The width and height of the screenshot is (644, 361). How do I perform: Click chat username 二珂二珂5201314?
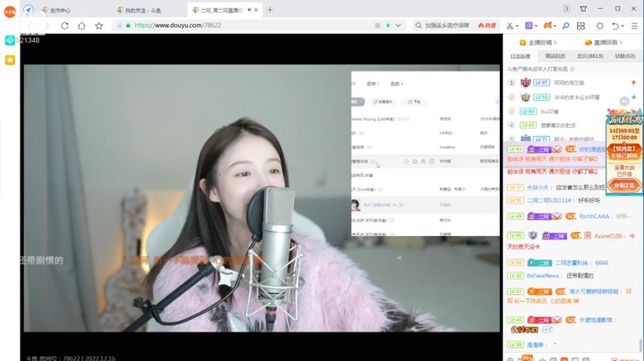549,200
